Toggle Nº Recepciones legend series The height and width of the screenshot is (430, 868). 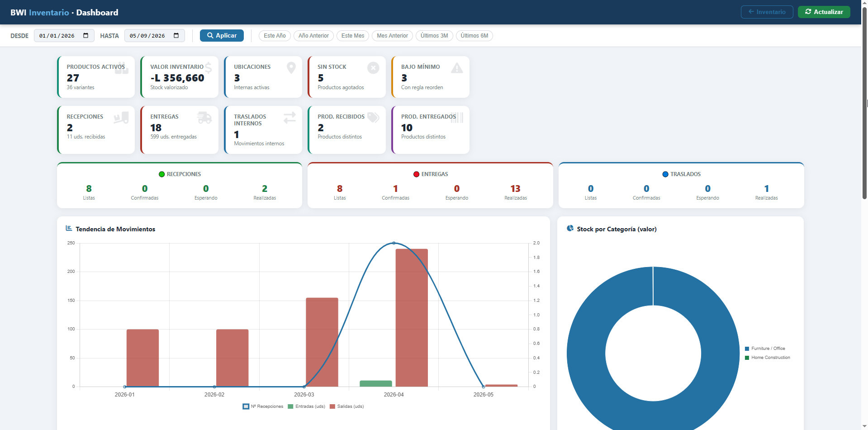(x=263, y=406)
